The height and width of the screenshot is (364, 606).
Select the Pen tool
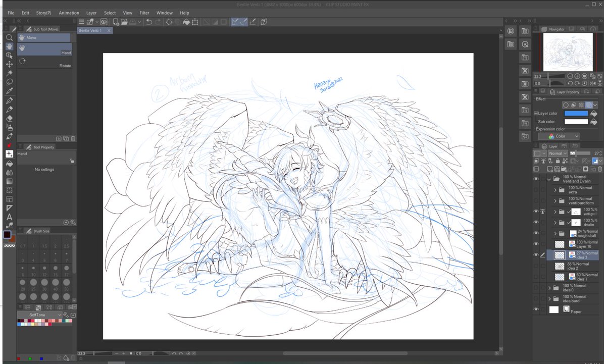tap(9, 100)
